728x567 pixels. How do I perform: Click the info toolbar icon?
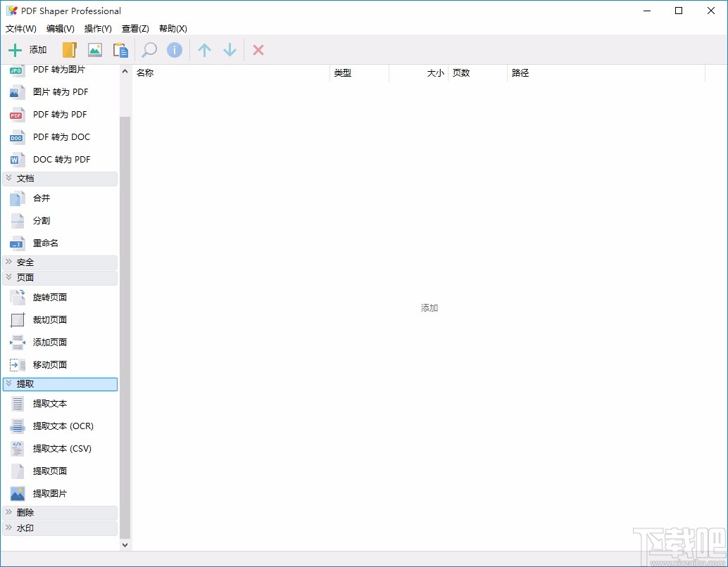pyautogui.click(x=174, y=49)
